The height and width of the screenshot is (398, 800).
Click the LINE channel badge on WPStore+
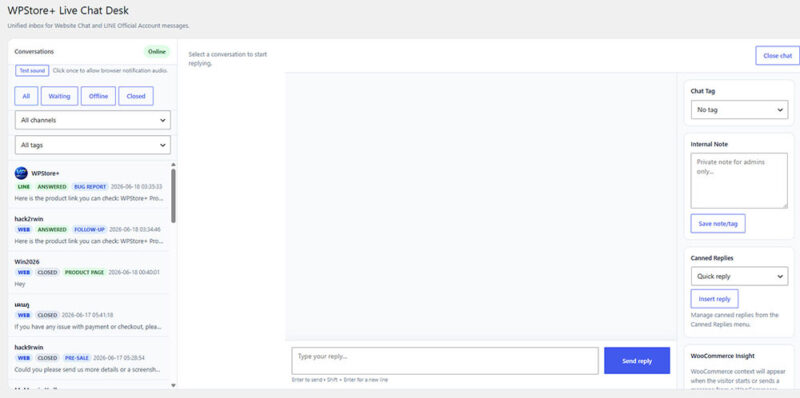pos(24,187)
